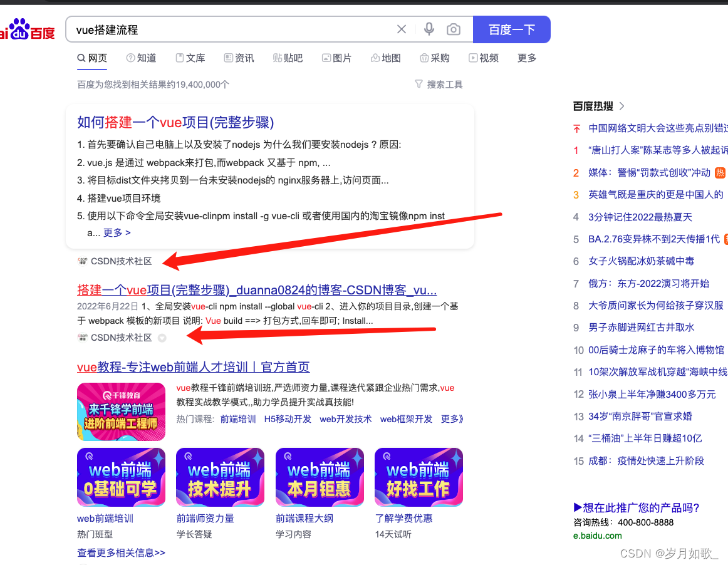The image size is (728, 565).
Task: Open the 前端课程大纲 link
Action: pyautogui.click(x=304, y=519)
